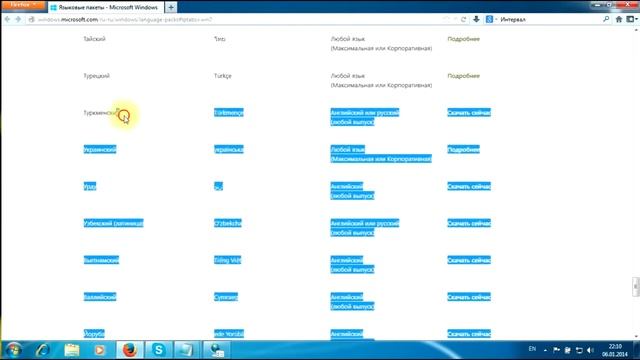Click the Урду language name
Screen dimensions: 640x360
pos(90,187)
